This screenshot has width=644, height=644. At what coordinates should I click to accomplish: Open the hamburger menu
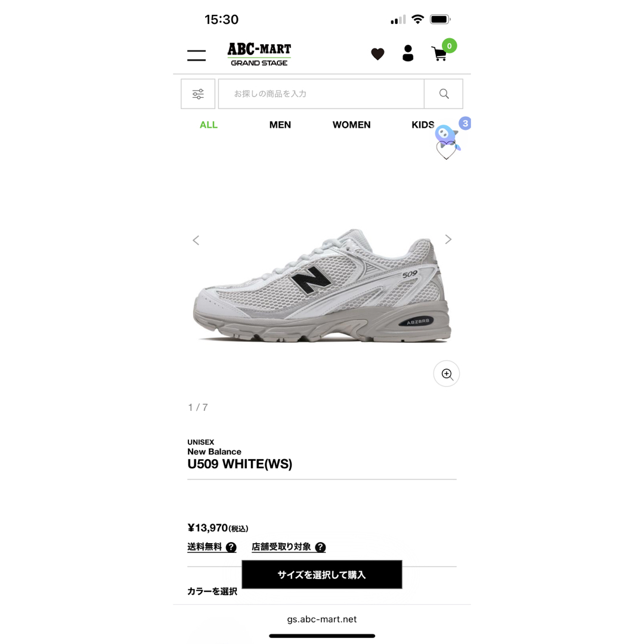(x=196, y=55)
